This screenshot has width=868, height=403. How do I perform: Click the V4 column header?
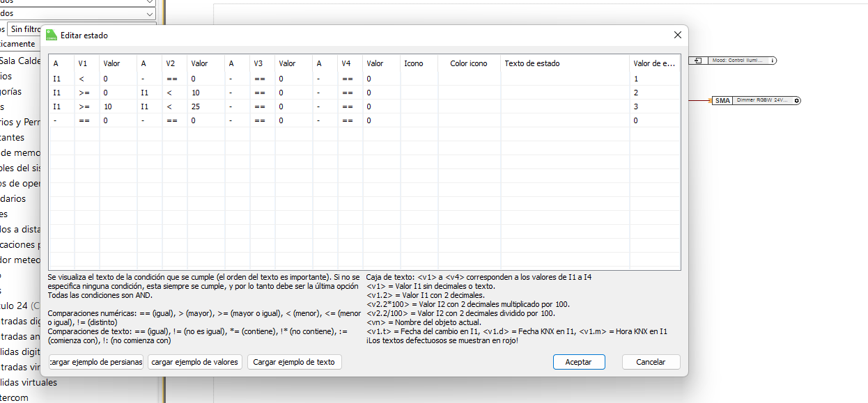click(x=350, y=63)
